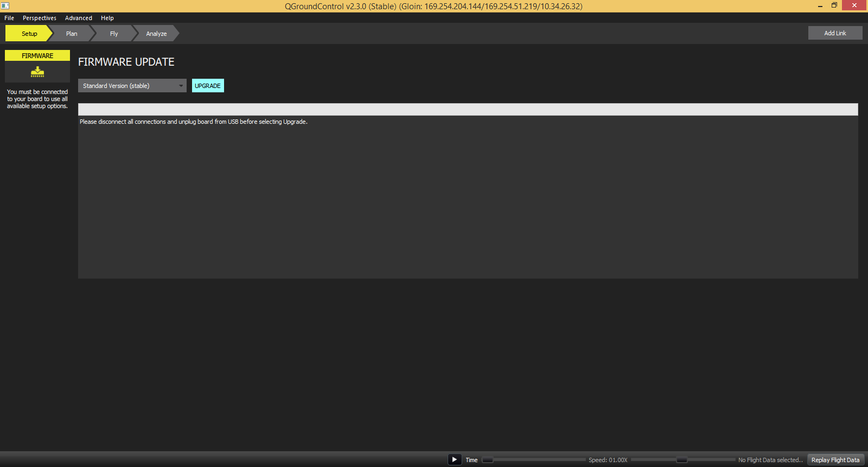Go to the Analyze view tab

point(156,34)
